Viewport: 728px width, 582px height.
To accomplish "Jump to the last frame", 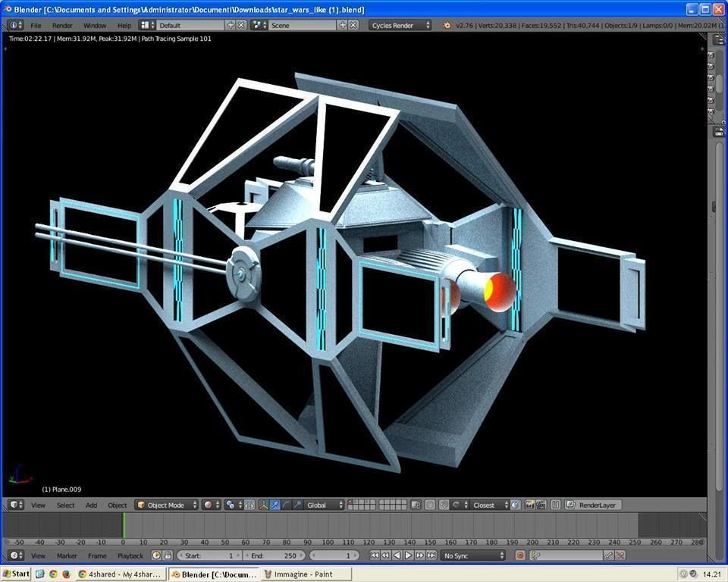I will pyautogui.click(x=431, y=555).
